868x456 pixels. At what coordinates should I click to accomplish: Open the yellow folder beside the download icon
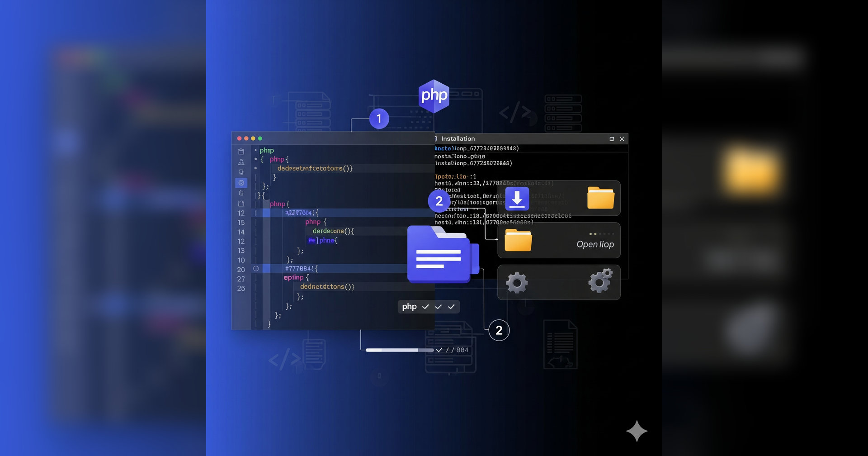click(x=600, y=198)
